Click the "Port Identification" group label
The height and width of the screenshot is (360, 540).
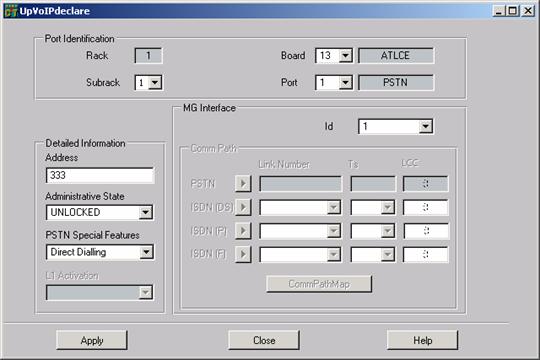coord(80,39)
